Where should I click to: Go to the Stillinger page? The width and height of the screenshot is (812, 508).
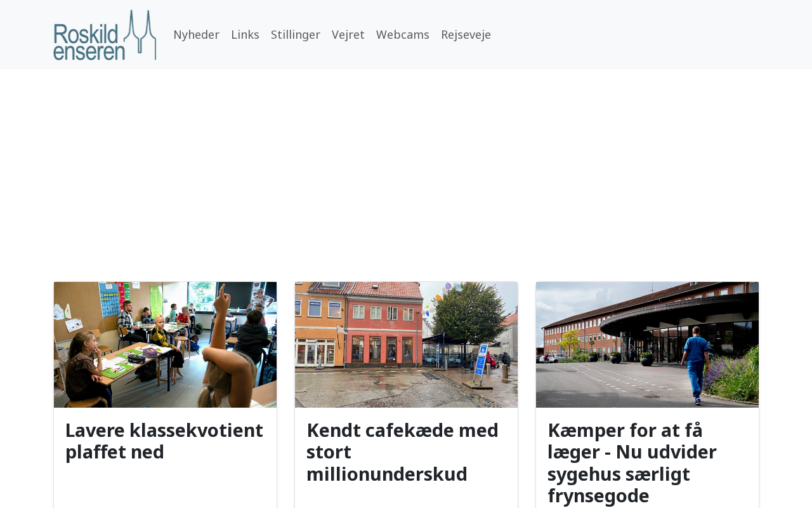click(x=296, y=34)
